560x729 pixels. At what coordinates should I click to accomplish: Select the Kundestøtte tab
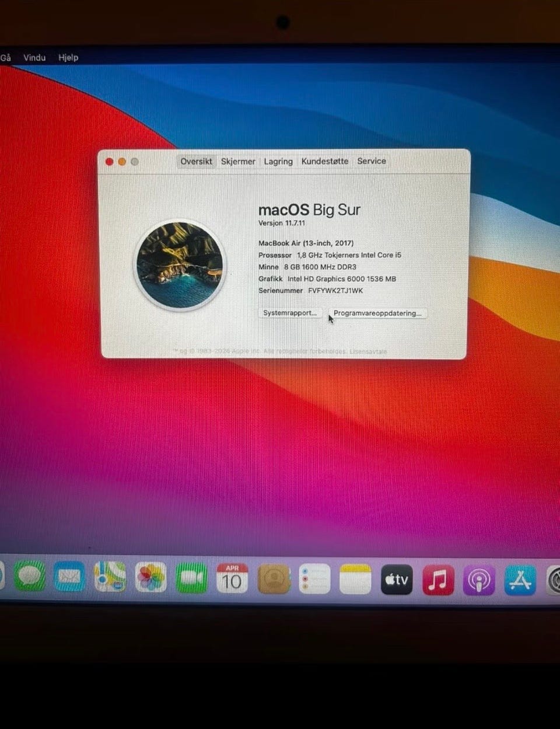click(x=325, y=161)
